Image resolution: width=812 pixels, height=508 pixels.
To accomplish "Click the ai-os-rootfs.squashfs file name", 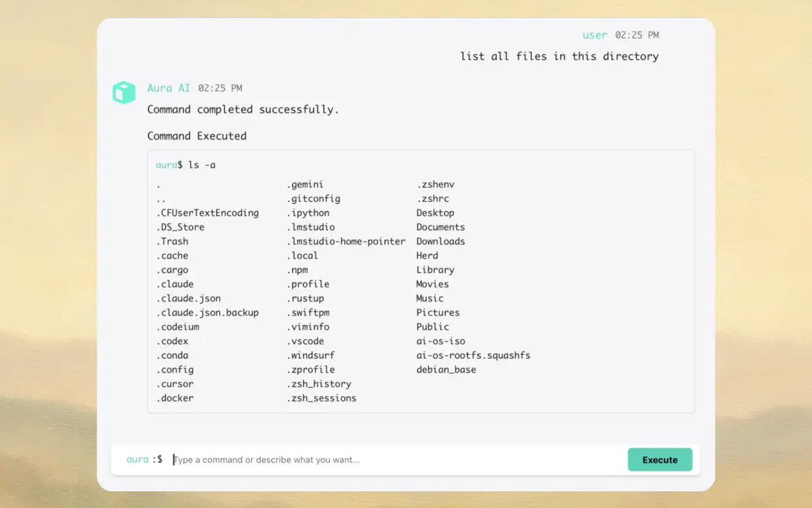I will tap(473, 355).
